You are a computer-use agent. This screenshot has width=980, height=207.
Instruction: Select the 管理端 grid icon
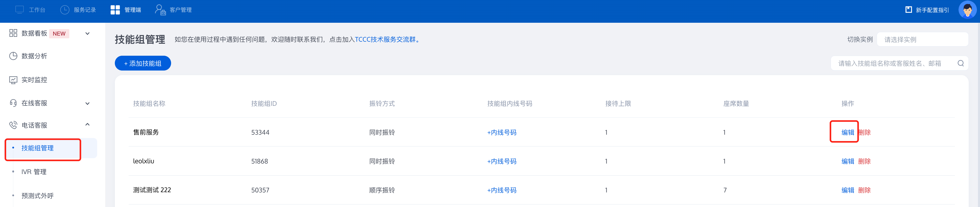tap(115, 9)
